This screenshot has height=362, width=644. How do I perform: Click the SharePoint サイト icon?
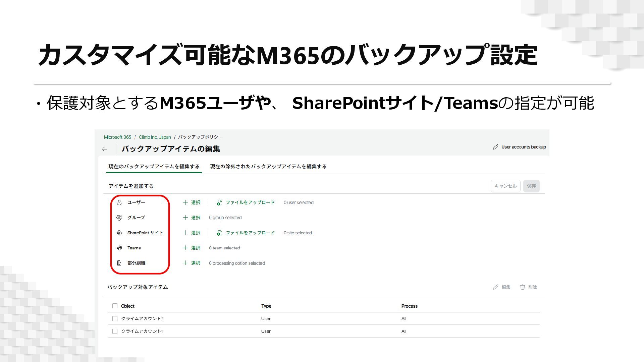point(119,233)
